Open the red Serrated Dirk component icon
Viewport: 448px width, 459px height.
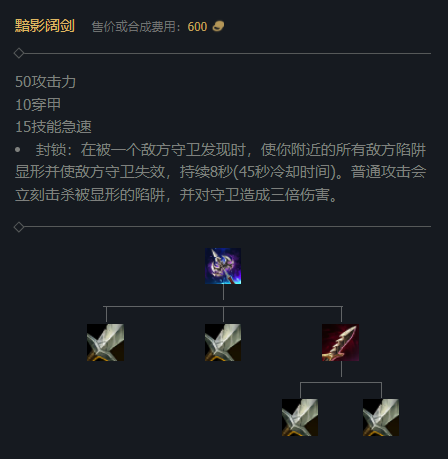coord(340,343)
